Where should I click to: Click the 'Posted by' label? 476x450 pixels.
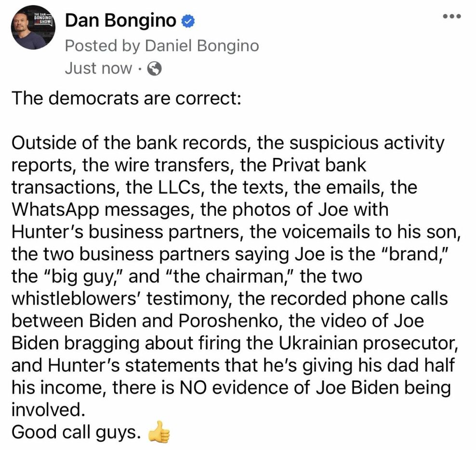click(103, 46)
